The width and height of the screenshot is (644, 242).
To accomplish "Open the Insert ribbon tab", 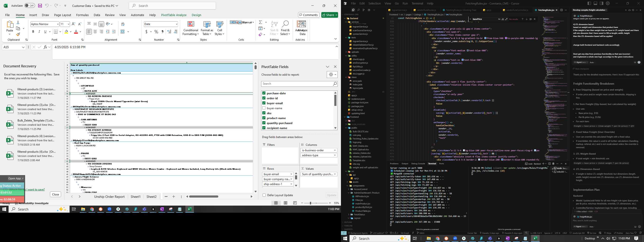I will click(x=33, y=15).
